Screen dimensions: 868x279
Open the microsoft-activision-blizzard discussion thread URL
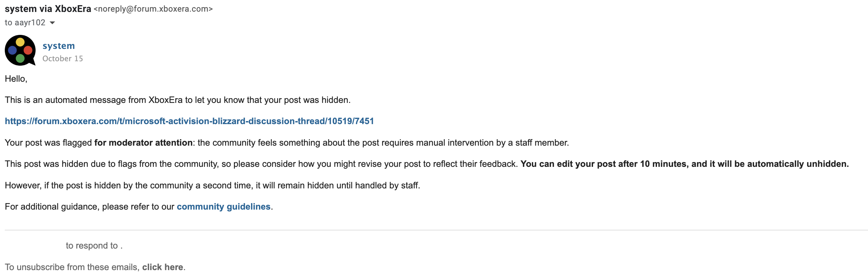pos(189,121)
